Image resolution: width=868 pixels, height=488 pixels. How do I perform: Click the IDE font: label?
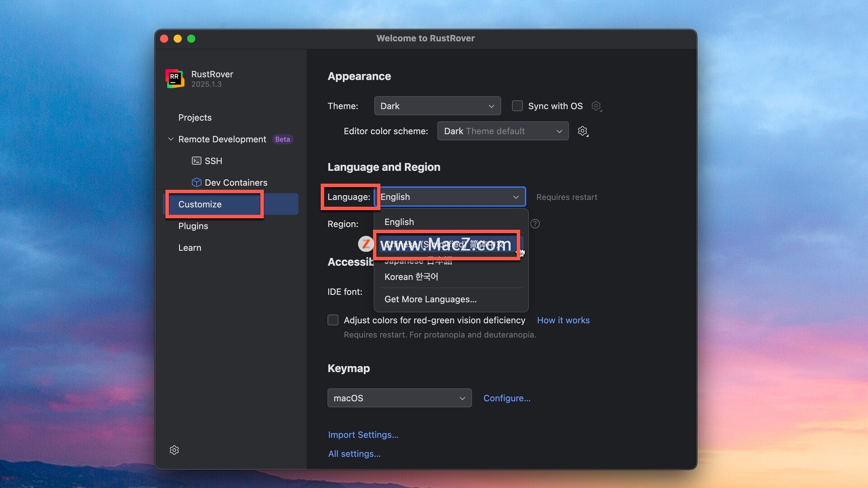point(345,292)
